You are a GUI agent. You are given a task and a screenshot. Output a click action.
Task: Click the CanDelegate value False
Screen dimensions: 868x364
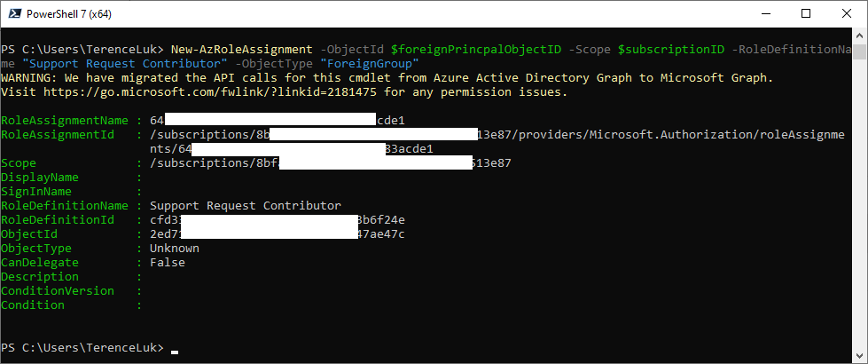[168, 263]
